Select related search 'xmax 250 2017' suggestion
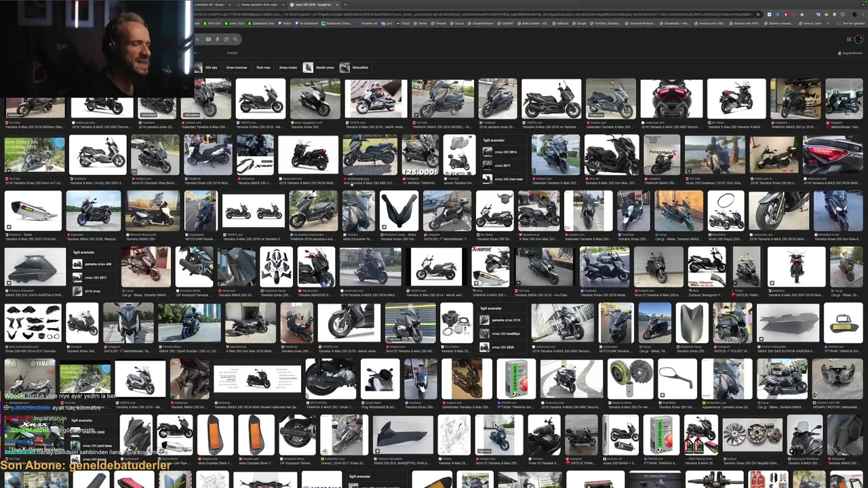This screenshot has width=868, height=488. 92,278
